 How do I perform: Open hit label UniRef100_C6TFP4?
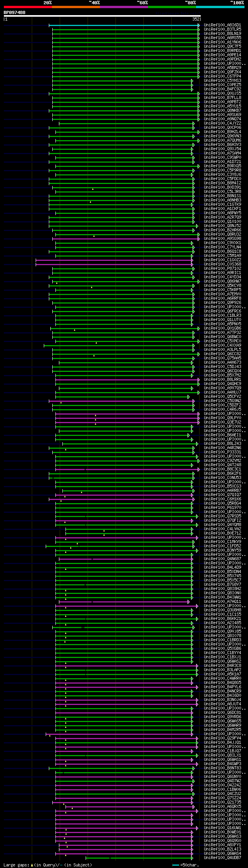[222, 76]
